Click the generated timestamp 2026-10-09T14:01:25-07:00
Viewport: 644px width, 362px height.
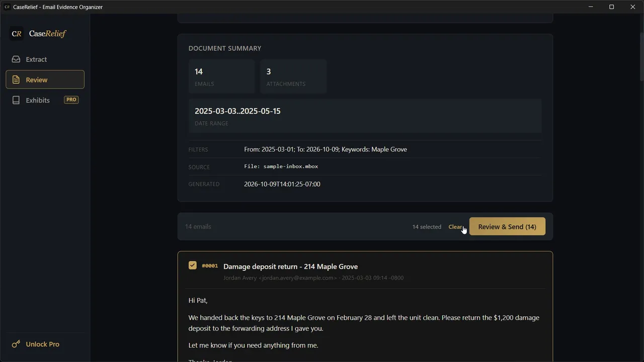[282, 184]
